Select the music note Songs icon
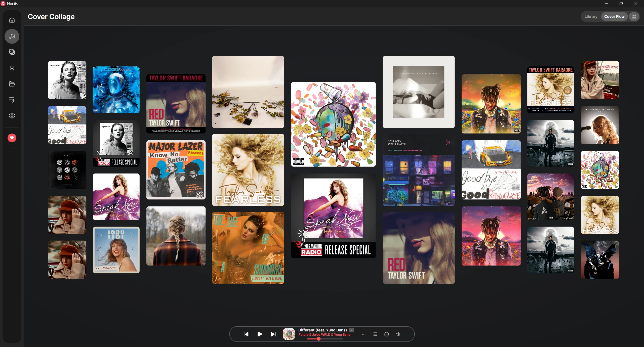 (x=12, y=36)
